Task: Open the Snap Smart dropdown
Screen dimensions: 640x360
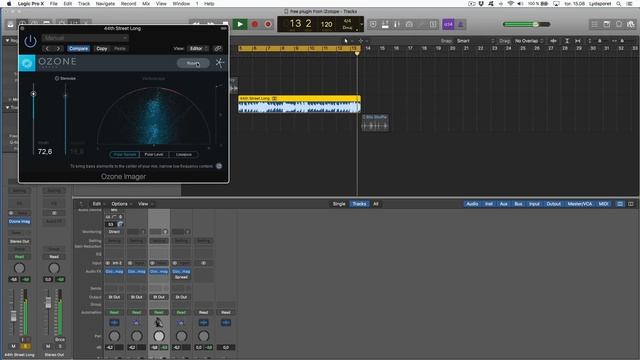Action: [475, 41]
